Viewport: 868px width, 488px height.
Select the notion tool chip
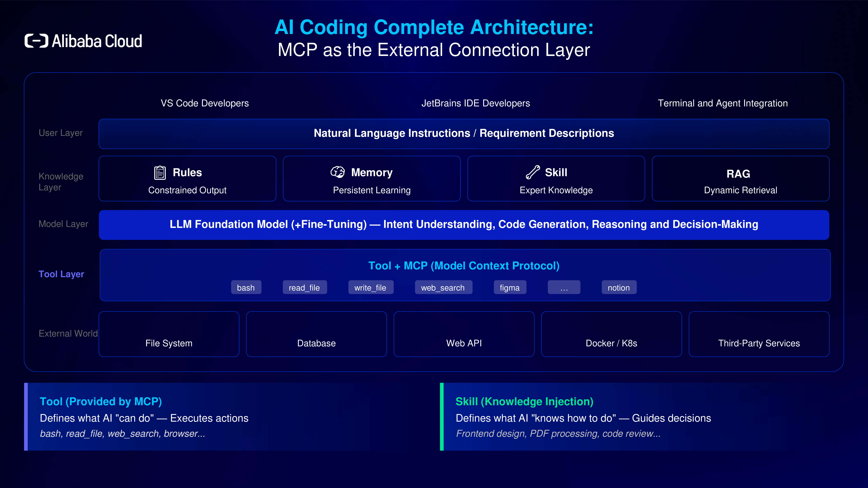tap(619, 288)
